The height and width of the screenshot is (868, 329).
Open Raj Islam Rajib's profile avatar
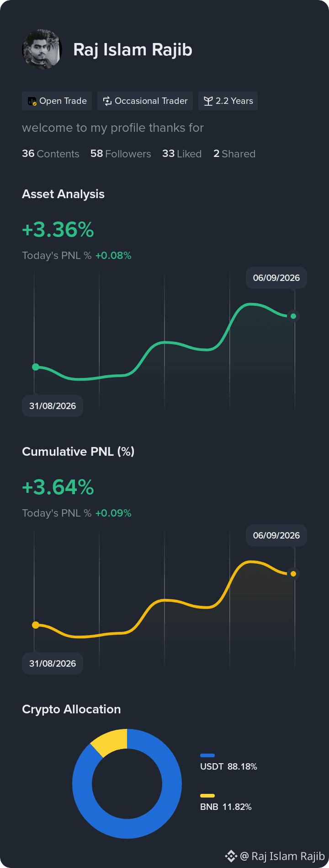(x=42, y=49)
